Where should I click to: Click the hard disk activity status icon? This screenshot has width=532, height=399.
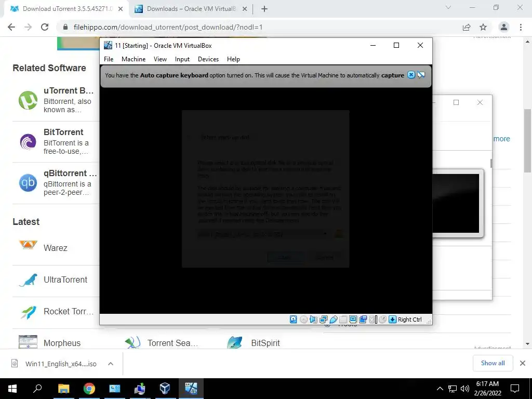coord(293,320)
